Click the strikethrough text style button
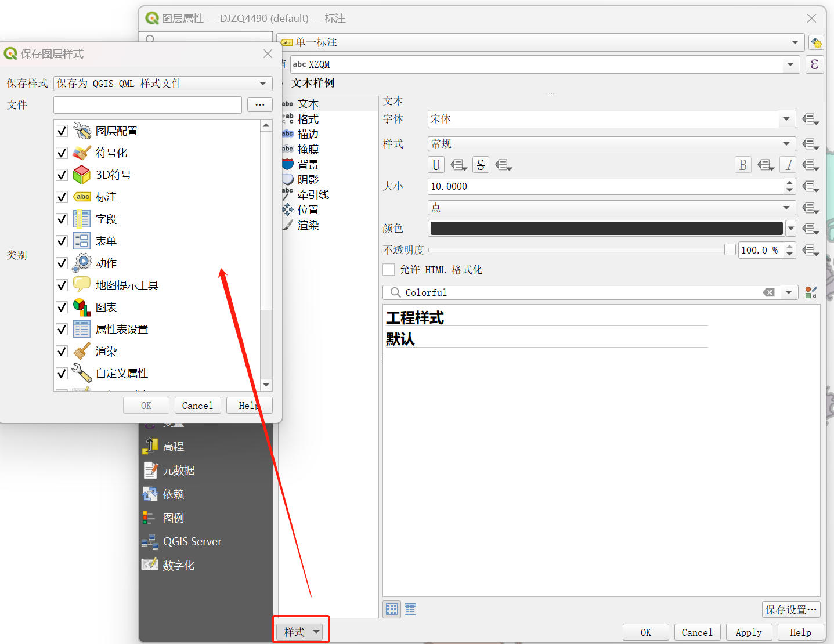This screenshot has width=834, height=644. tap(481, 165)
